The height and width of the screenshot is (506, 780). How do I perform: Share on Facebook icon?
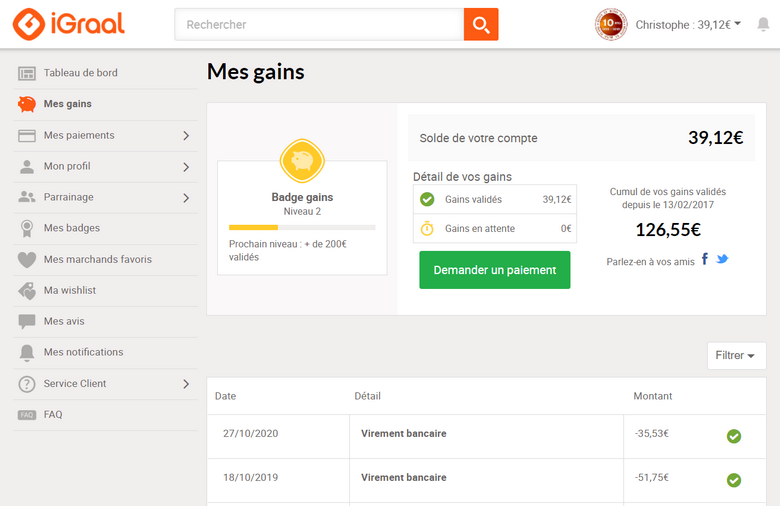704,259
